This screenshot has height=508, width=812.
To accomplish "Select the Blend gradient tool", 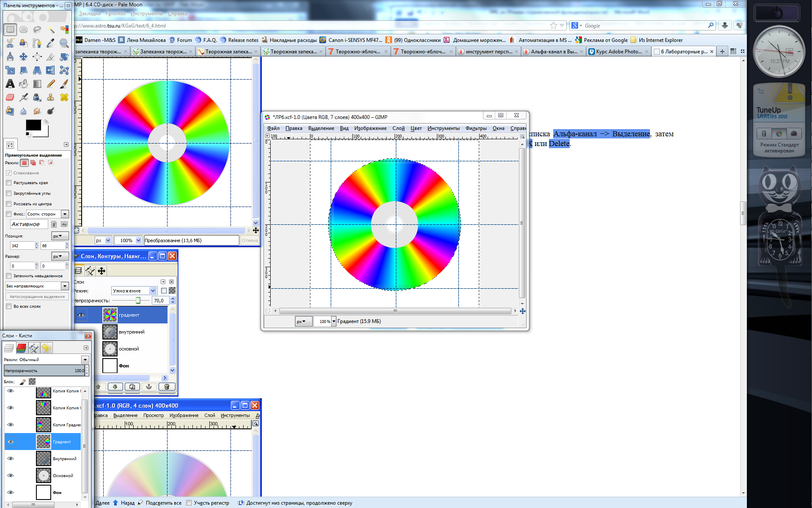I will pyautogui.click(x=37, y=84).
